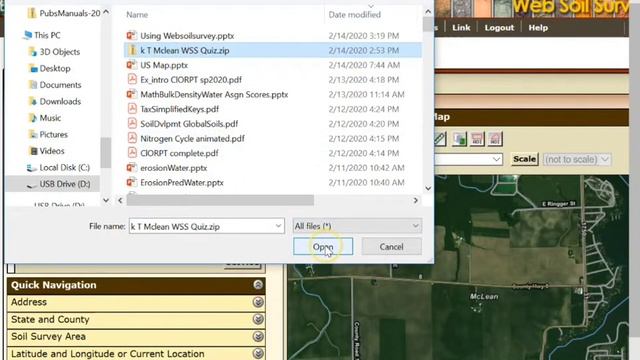Click navigation pane scroll-down arrow

[x=106, y=200]
